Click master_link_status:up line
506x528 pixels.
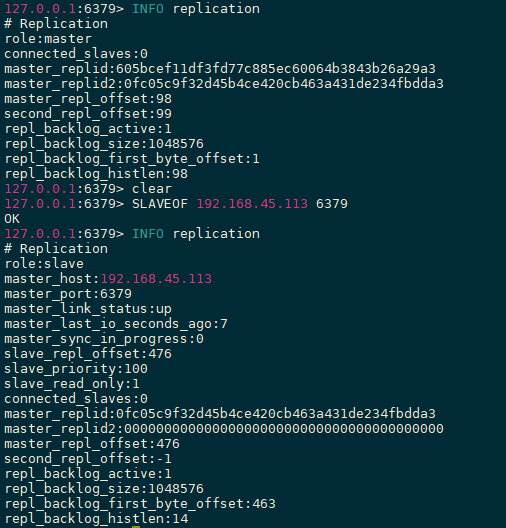[x=88, y=309]
